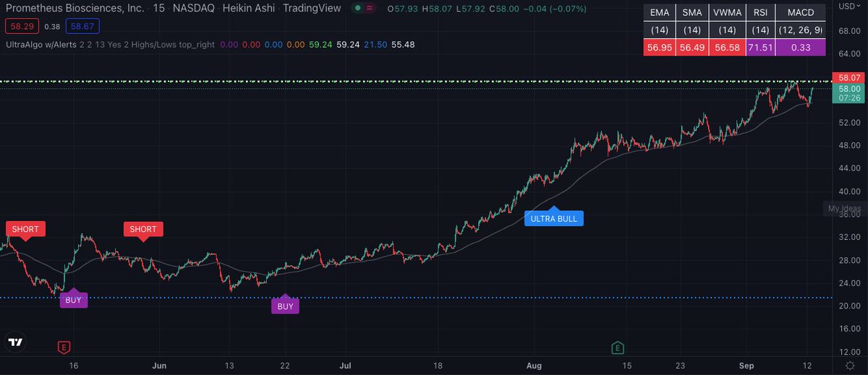The width and height of the screenshot is (868, 375).
Task: Select the BUY label near Jun 22
Action: (x=285, y=306)
